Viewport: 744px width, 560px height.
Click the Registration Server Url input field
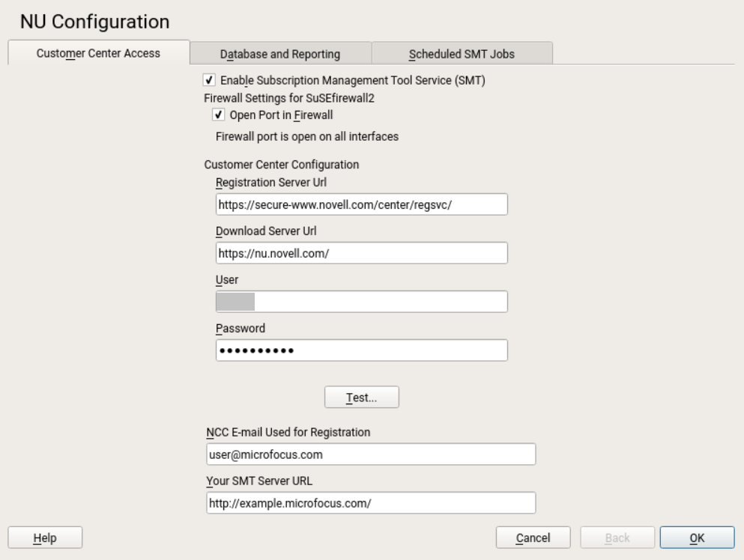pos(361,204)
